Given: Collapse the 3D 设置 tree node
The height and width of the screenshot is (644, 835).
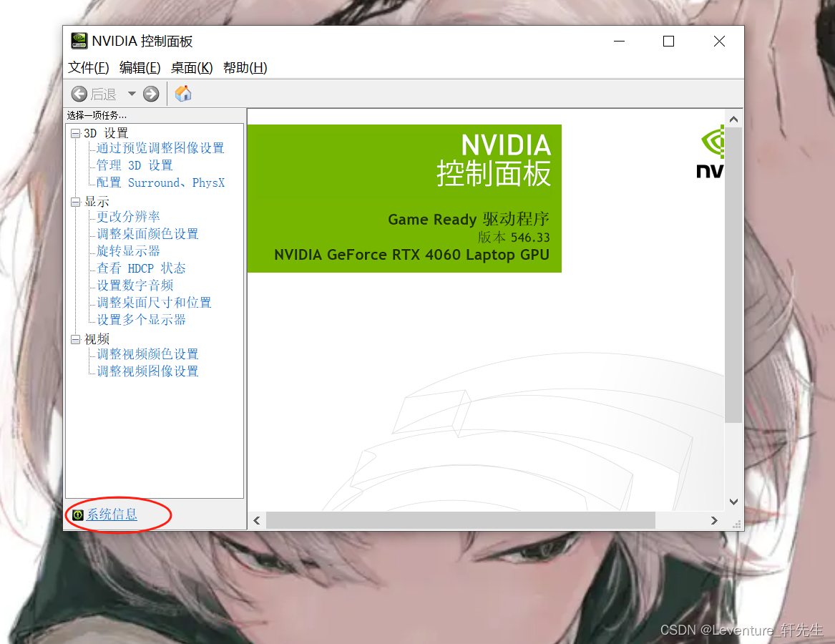Looking at the screenshot, I should [76, 133].
